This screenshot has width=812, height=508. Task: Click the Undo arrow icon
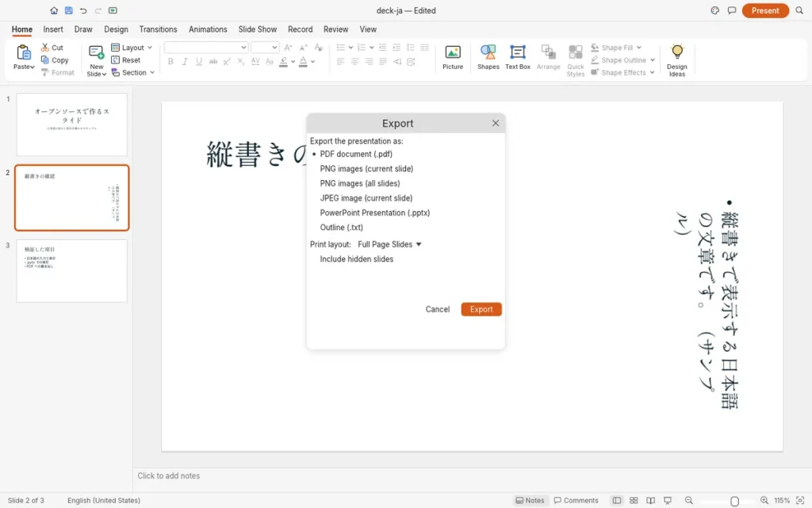coord(82,10)
